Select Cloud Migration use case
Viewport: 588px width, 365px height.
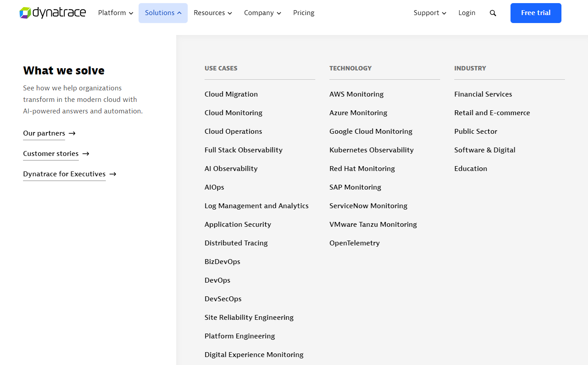[x=231, y=94]
